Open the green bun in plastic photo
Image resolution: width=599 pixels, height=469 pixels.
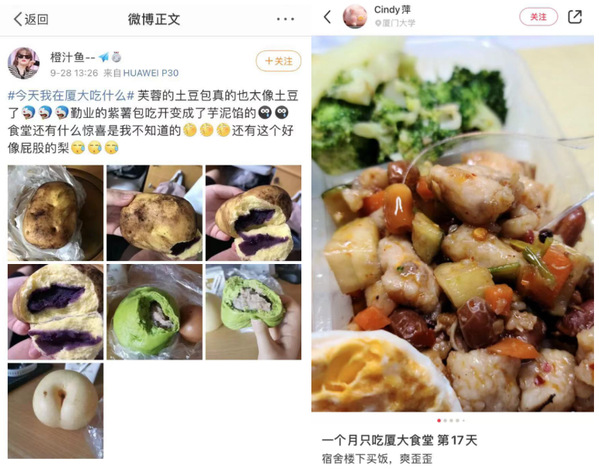coord(154,312)
